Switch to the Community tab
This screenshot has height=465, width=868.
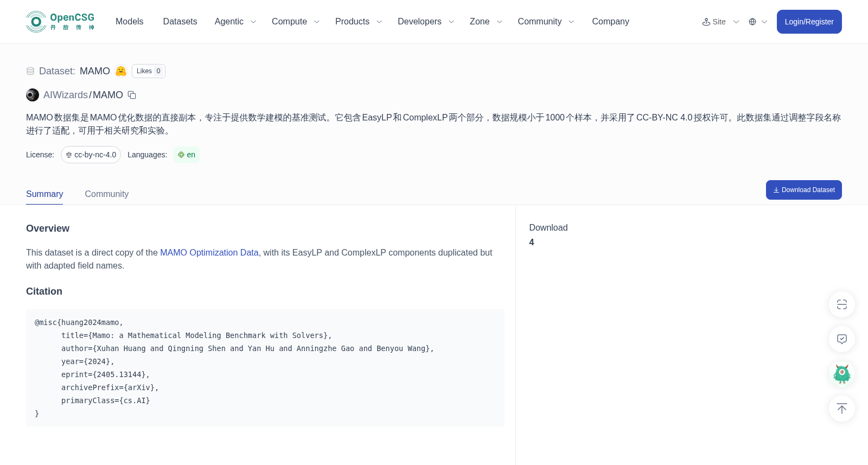tap(107, 194)
